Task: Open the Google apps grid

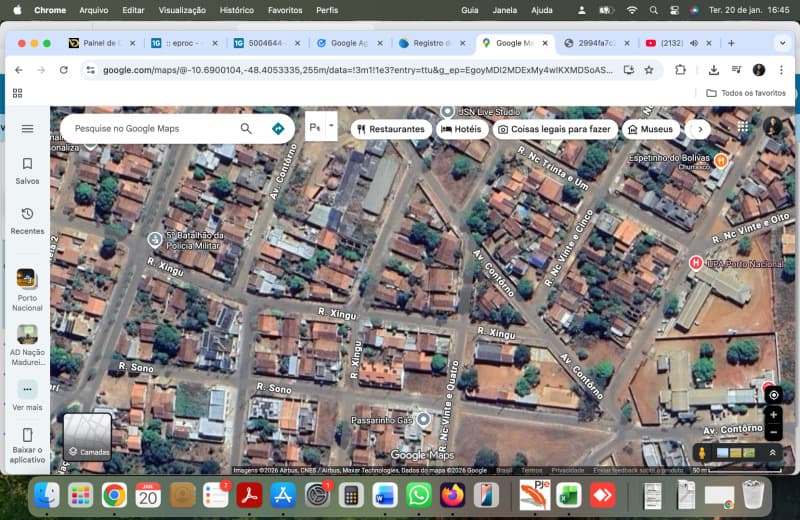Action: point(743,127)
